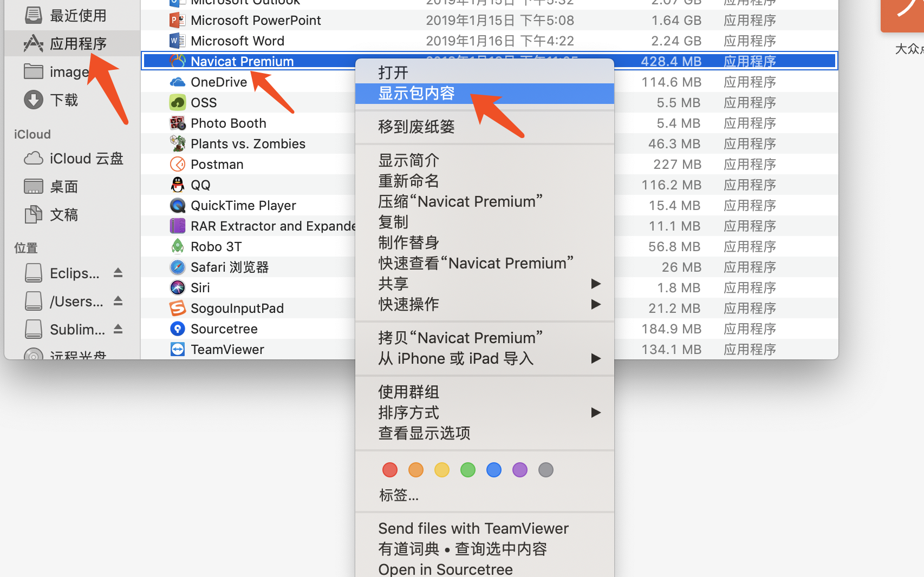The width and height of the screenshot is (924, 577).
Task: Choose 拷贝“Navicat Premium” menu item
Action: click(x=485, y=338)
